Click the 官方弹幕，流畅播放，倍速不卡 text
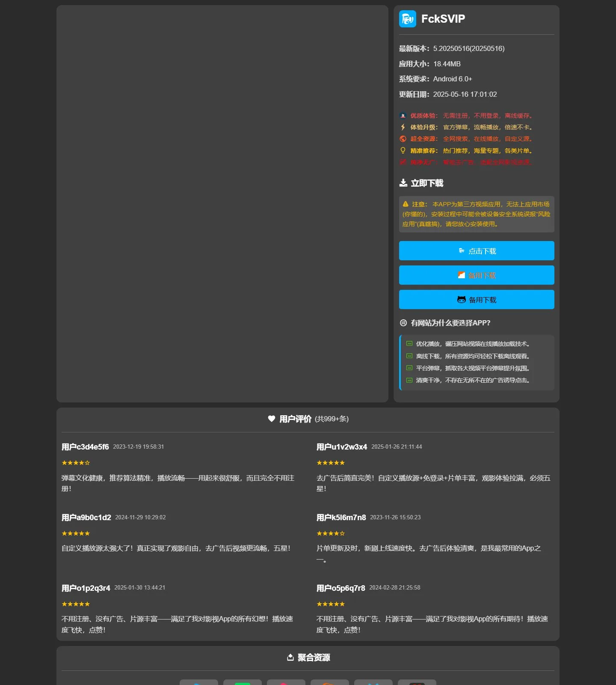Viewport: 616px width, 685px height. (488, 127)
